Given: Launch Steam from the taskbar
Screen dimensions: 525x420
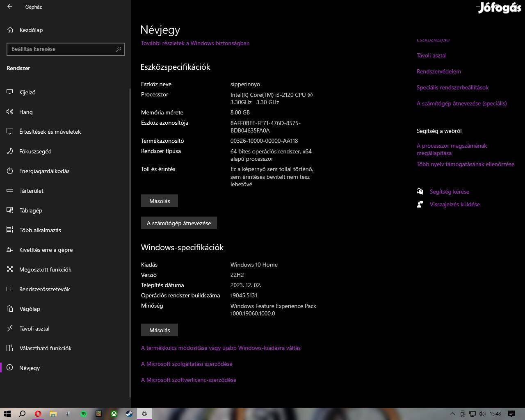Looking at the screenshot, I should click(x=129, y=414).
